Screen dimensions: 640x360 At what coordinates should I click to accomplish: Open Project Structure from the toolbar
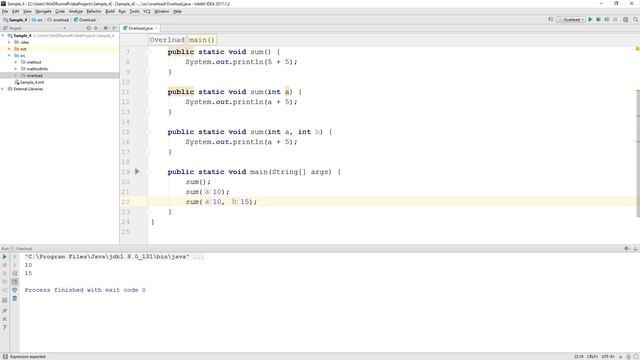click(x=626, y=20)
